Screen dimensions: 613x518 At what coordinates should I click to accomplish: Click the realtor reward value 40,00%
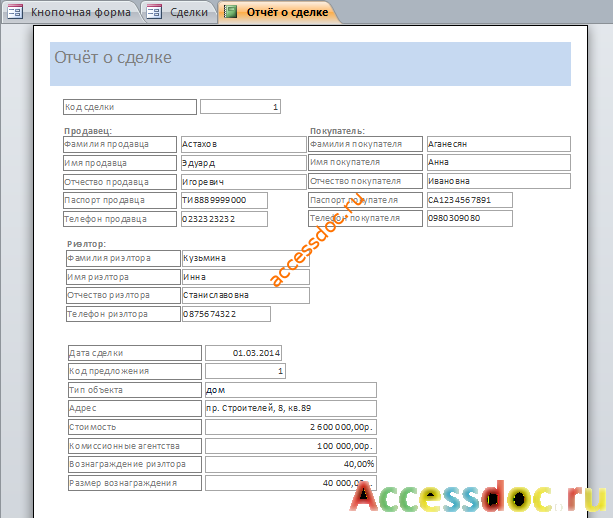291,464
